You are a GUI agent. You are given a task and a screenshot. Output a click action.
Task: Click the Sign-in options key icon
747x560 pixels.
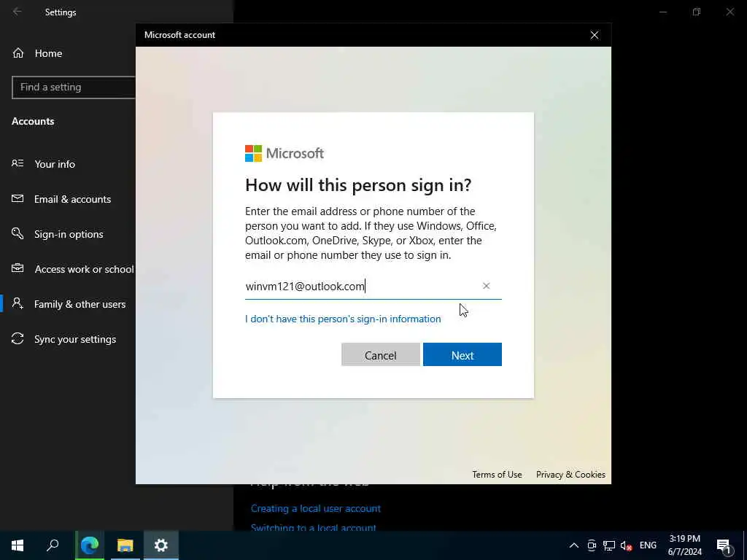(x=18, y=233)
